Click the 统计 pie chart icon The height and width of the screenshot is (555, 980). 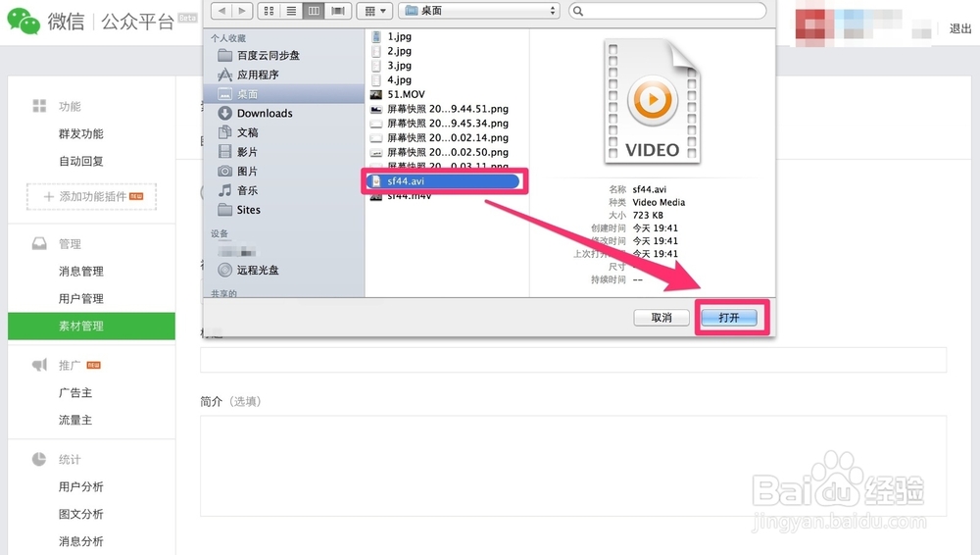coord(39,459)
